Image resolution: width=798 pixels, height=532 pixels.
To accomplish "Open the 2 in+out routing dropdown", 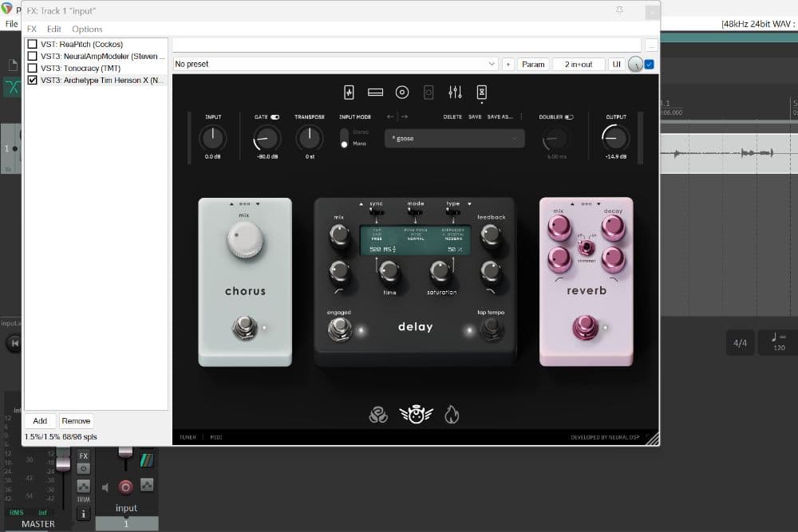I will click(579, 64).
